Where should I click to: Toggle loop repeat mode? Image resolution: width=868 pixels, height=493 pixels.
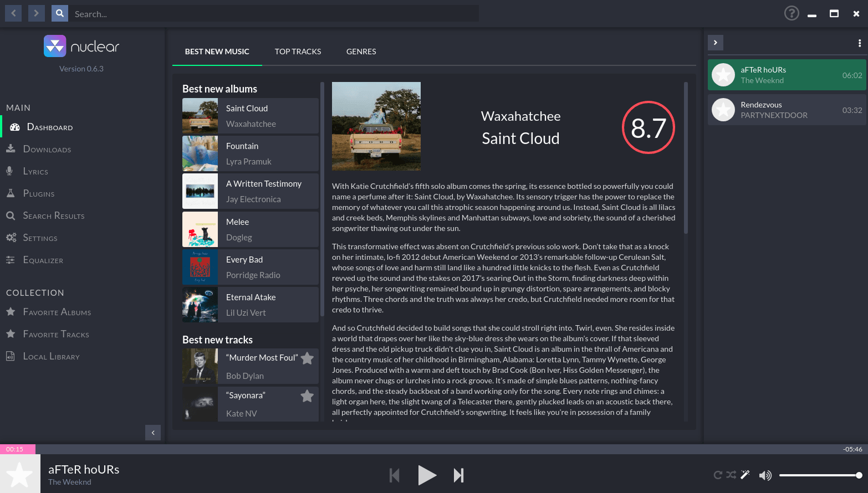[718, 475]
